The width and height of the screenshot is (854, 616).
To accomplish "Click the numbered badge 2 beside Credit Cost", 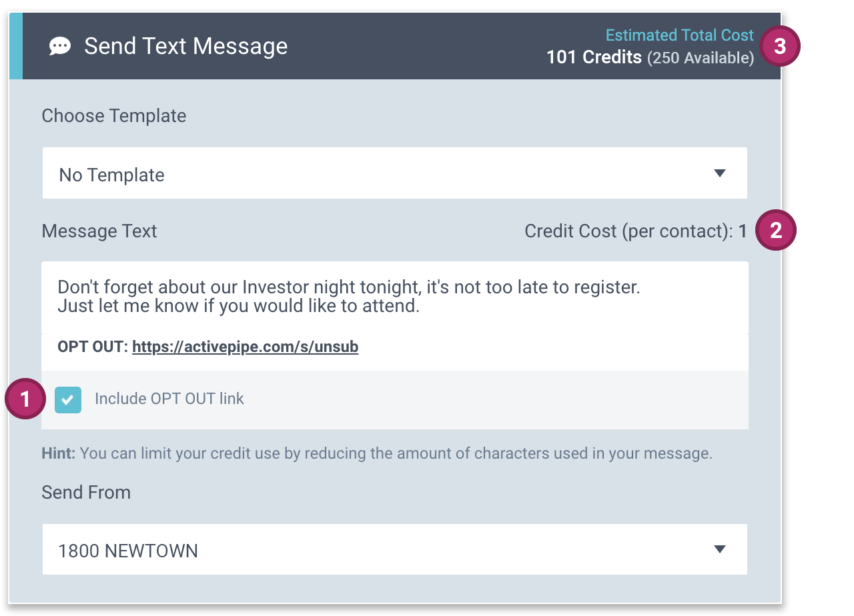I will [776, 231].
